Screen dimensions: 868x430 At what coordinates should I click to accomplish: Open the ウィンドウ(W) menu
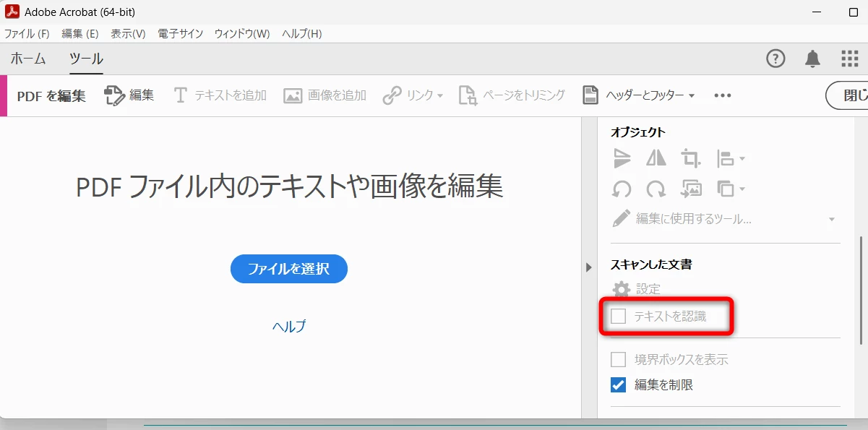[242, 34]
